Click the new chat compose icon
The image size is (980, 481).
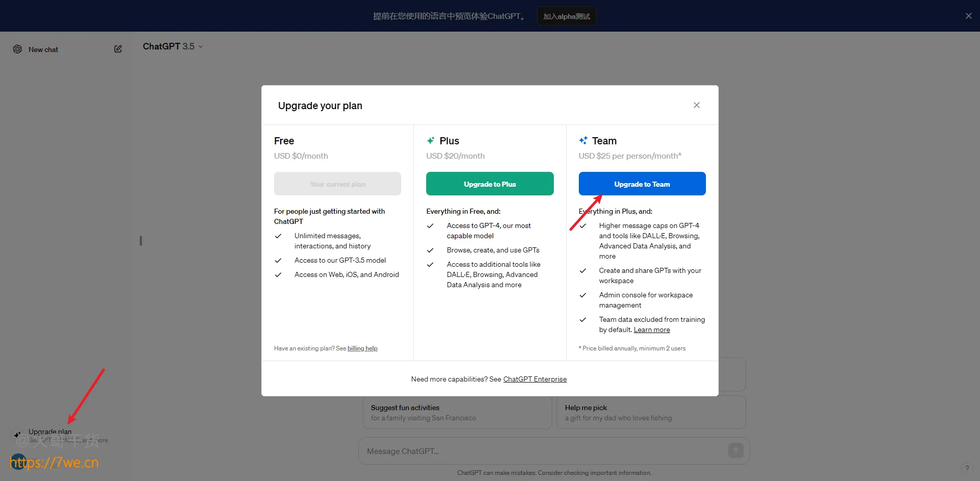point(118,49)
